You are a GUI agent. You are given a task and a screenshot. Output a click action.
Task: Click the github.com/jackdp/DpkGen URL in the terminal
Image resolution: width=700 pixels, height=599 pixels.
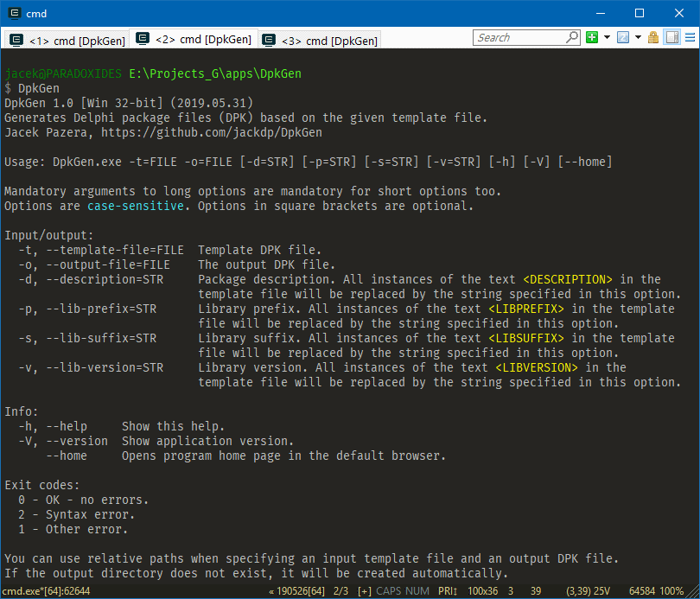[212, 132]
